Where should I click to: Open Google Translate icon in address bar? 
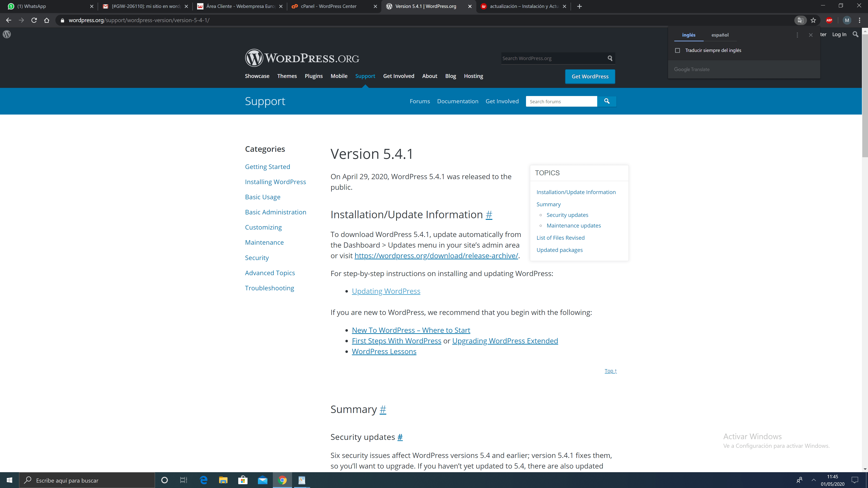point(801,20)
